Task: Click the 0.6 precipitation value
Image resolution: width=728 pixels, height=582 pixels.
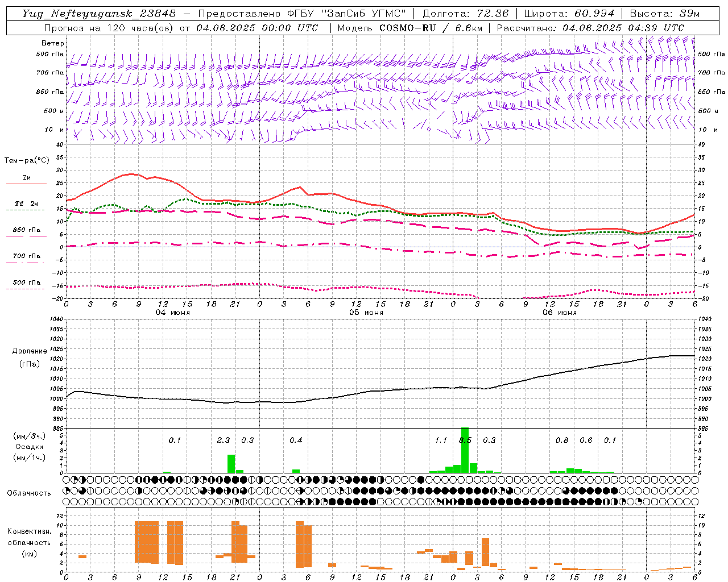Action: coord(586,440)
